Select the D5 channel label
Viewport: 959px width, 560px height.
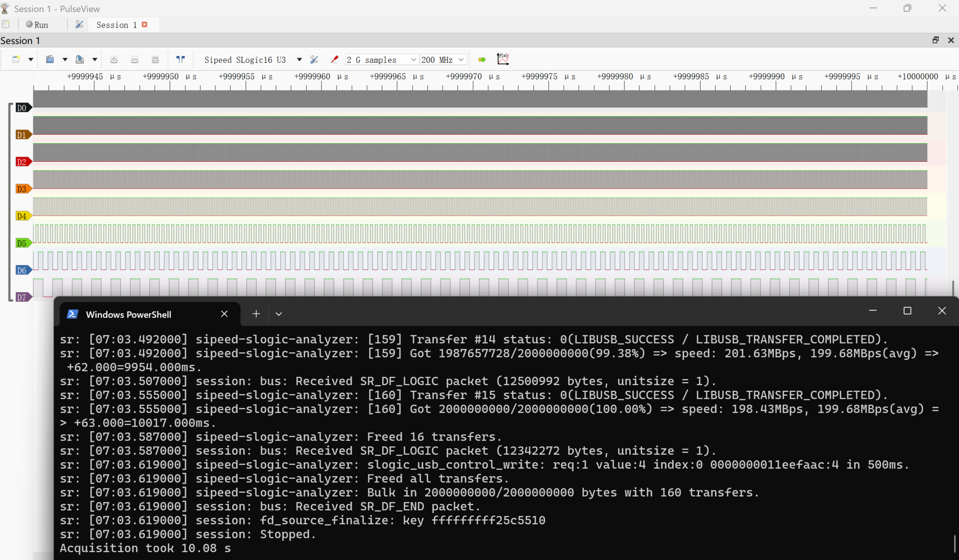coord(21,243)
